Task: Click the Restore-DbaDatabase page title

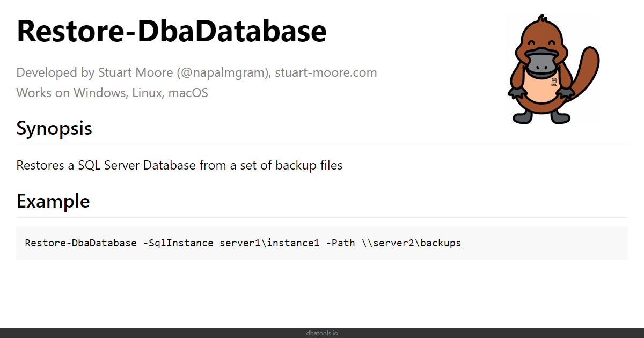Action: pos(171,31)
